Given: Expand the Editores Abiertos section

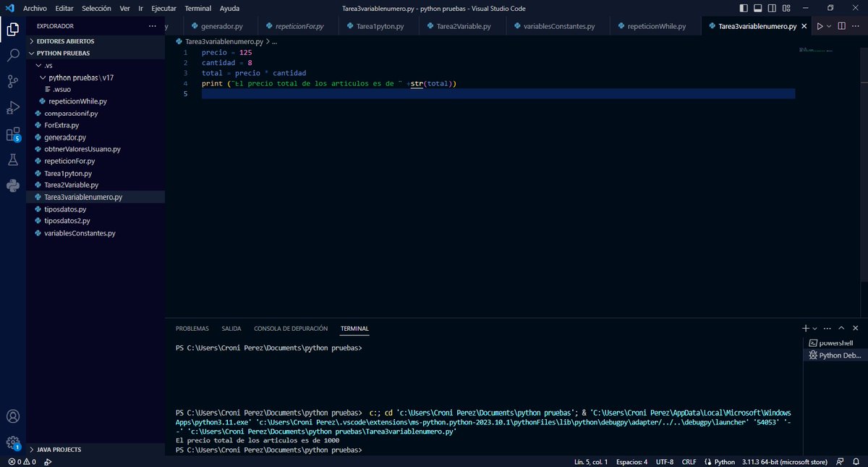Looking at the screenshot, I should 95,41.
